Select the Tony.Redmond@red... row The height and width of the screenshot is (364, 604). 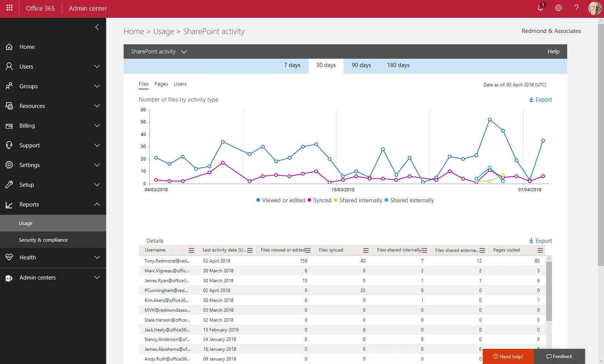point(342,261)
